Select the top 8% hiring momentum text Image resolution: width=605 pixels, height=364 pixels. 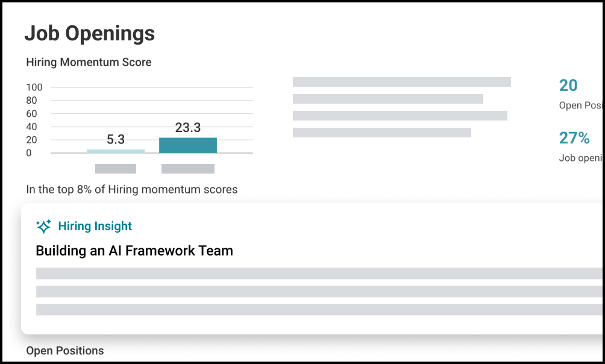[131, 190]
